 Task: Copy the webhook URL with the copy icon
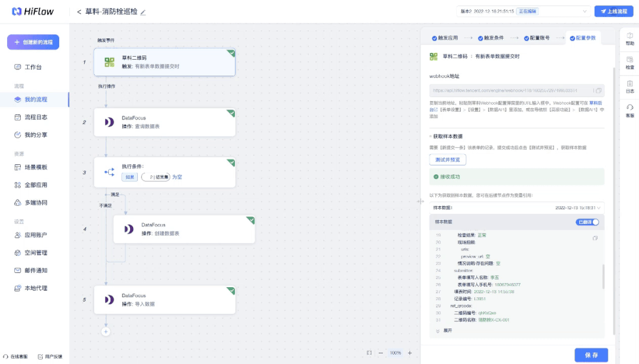pos(598,90)
